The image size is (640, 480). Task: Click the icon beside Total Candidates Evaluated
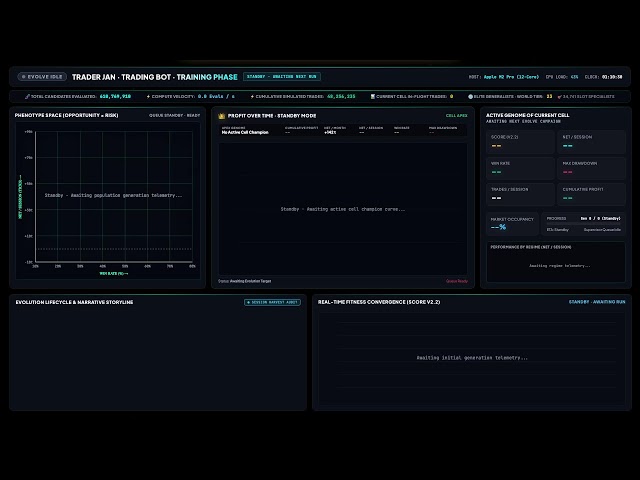pos(27,97)
